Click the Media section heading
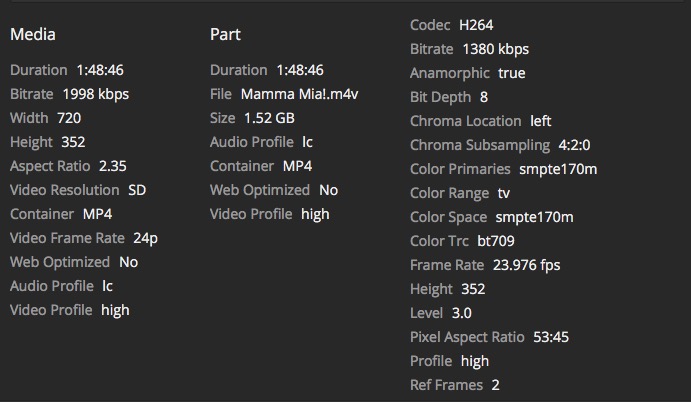Image resolution: width=691 pixels, height=402 pixels. pos(32,35)
